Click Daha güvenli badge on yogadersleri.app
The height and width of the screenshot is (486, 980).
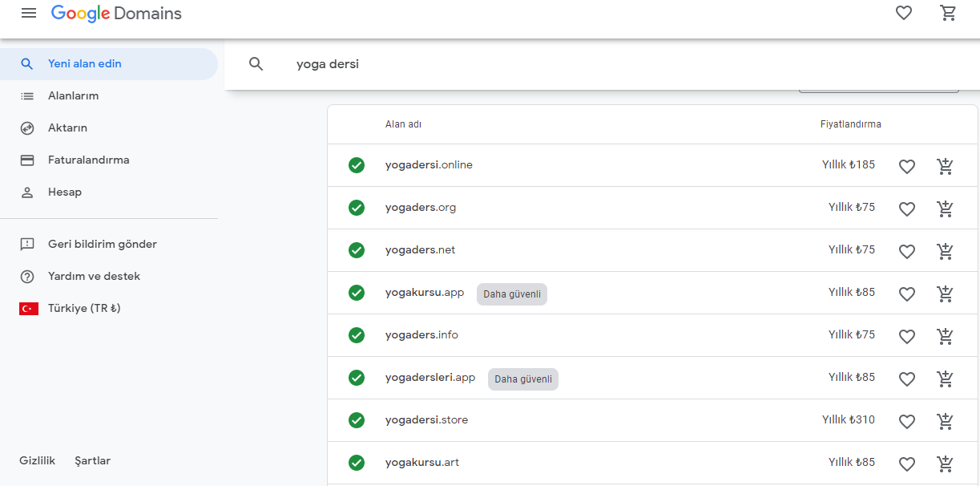point(522,379)
